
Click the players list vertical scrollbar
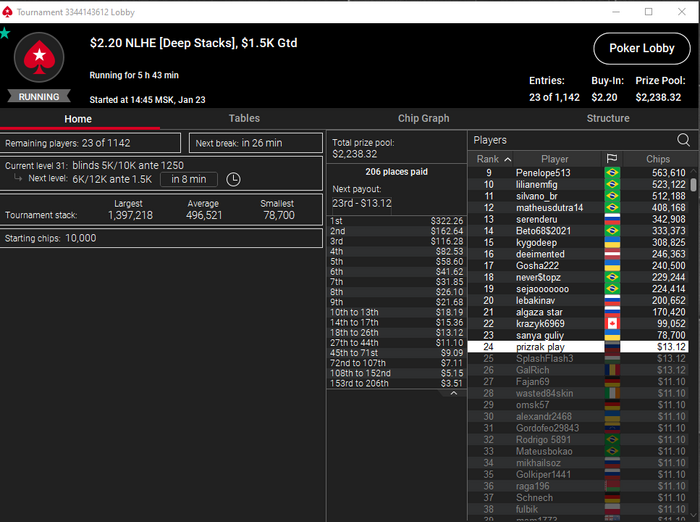(x=693, y=184)
